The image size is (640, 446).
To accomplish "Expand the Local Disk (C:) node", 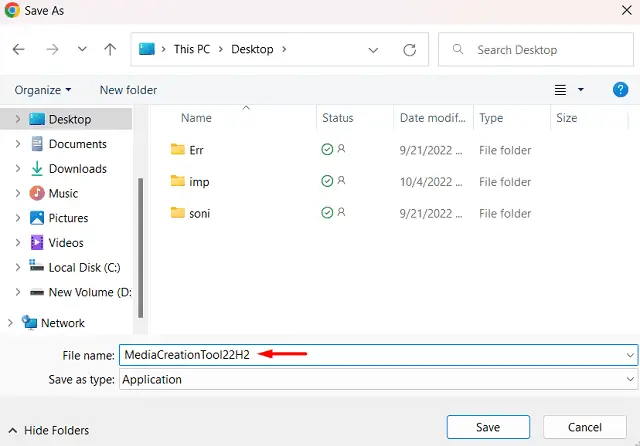I will point(18,268).
